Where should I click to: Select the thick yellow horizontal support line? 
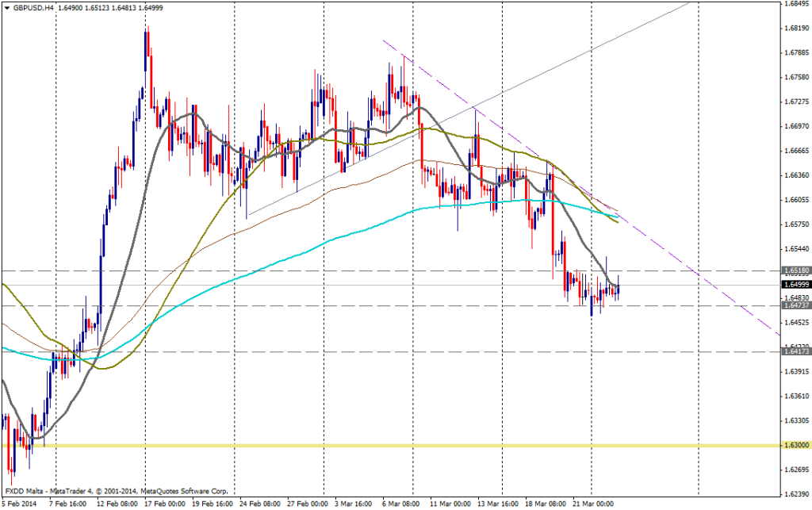click(x=396, y=445)
